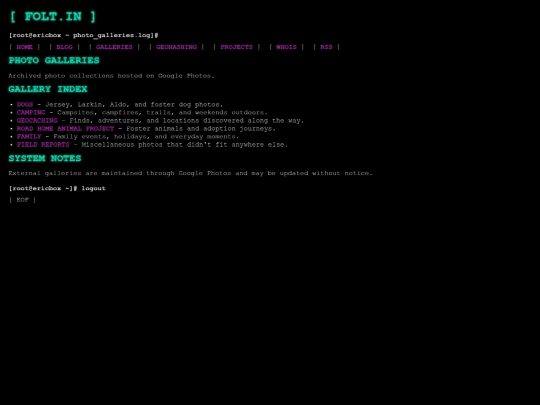The height and width of the screenshot is (405, 540).
Task: Click the 'Archived photo collections' description
Action: (111, 75)
